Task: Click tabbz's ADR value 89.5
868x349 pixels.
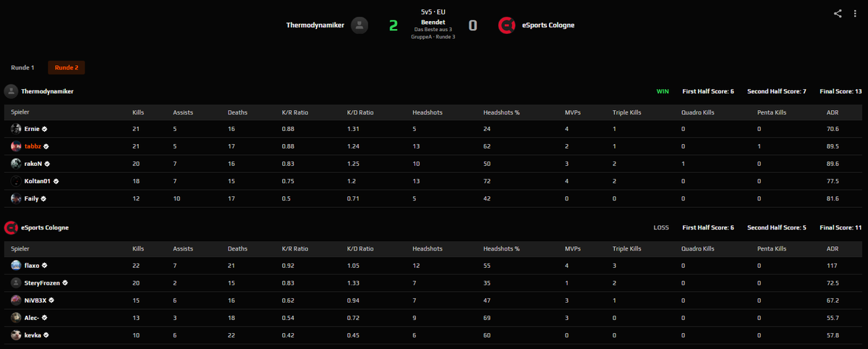Action: (833, 146)
